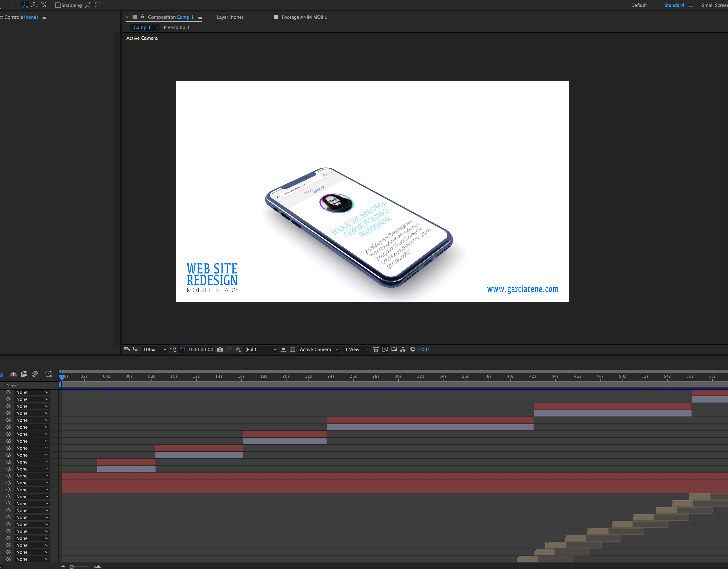Switch to the Composition Comp 1 tab
Screen dimensions: 728x569
click(171, 17)
